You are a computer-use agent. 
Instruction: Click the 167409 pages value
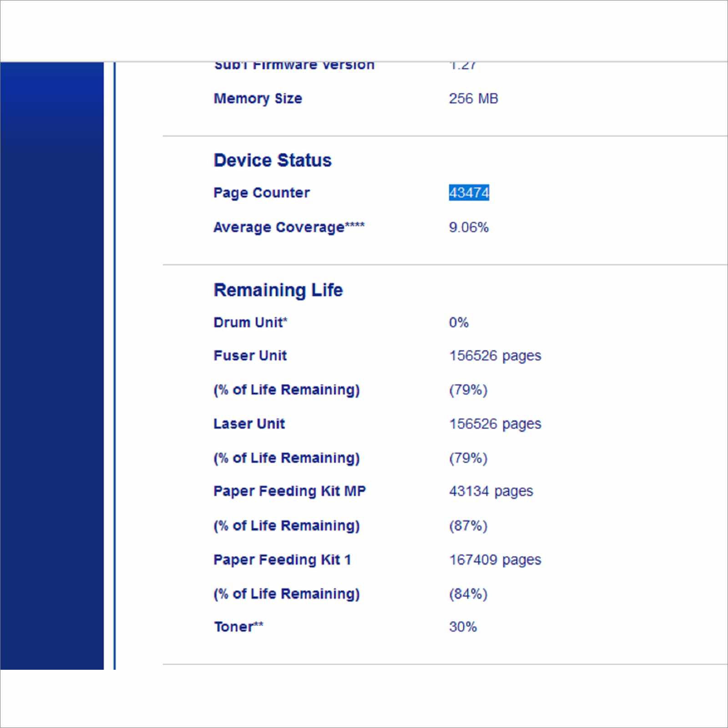[x=495, y=560]
